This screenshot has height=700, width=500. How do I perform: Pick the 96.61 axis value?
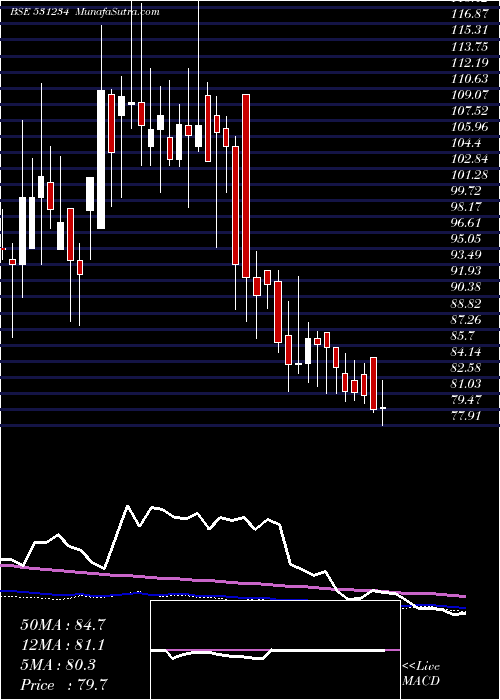467,224
